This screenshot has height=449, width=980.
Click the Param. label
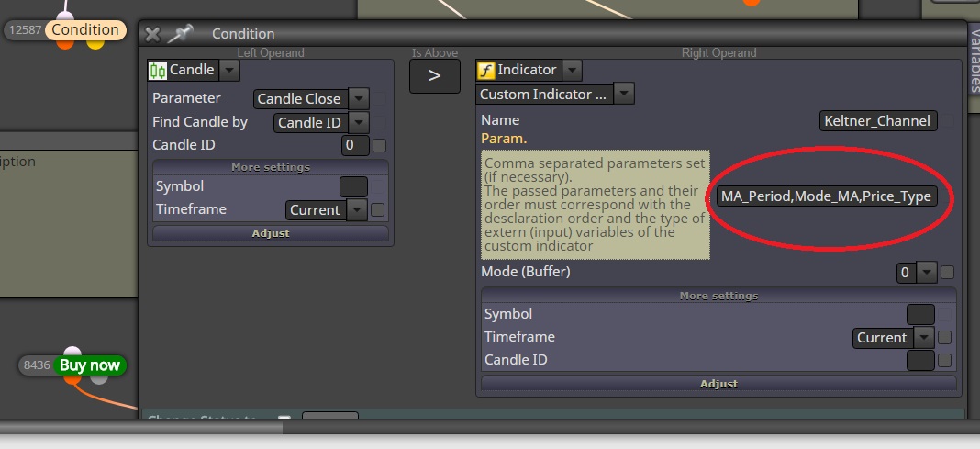coord(504,139)
